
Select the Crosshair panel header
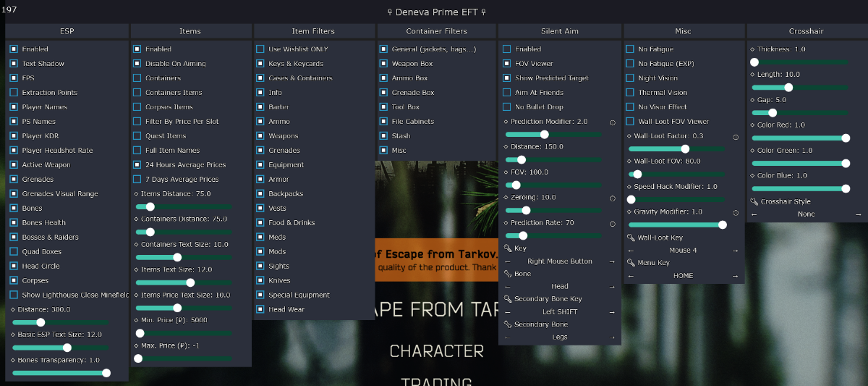tap(807, 31)
